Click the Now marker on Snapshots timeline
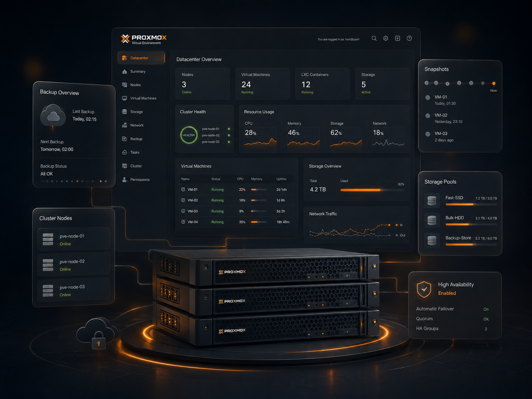 [494, 83]
